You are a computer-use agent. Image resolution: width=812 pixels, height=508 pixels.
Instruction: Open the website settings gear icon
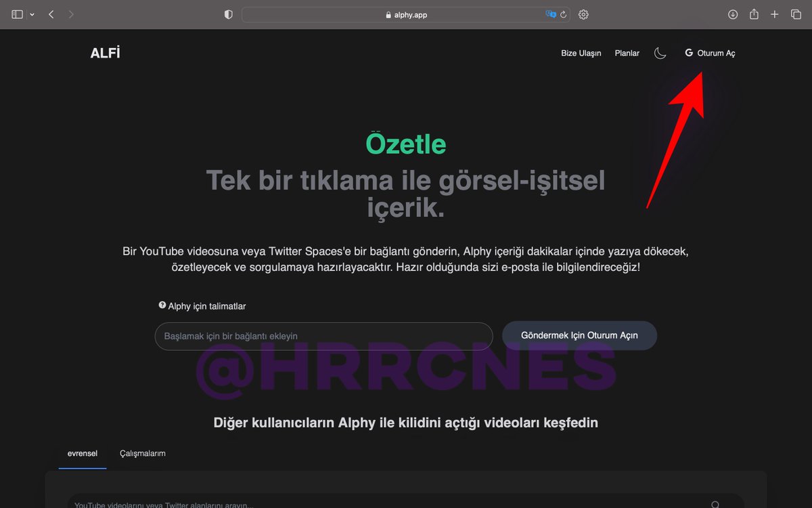coord(584,14)
